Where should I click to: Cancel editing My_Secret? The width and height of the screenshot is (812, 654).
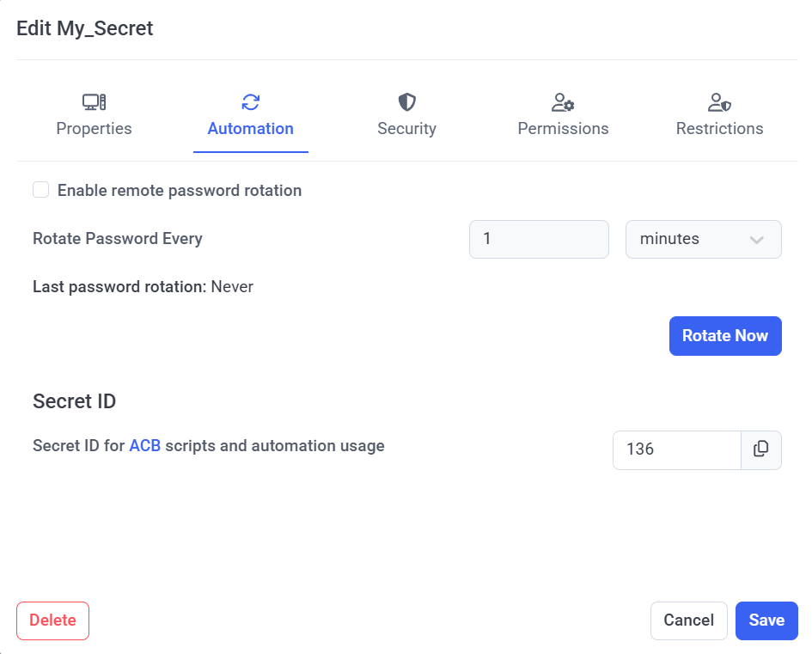(x=688, y=620)
